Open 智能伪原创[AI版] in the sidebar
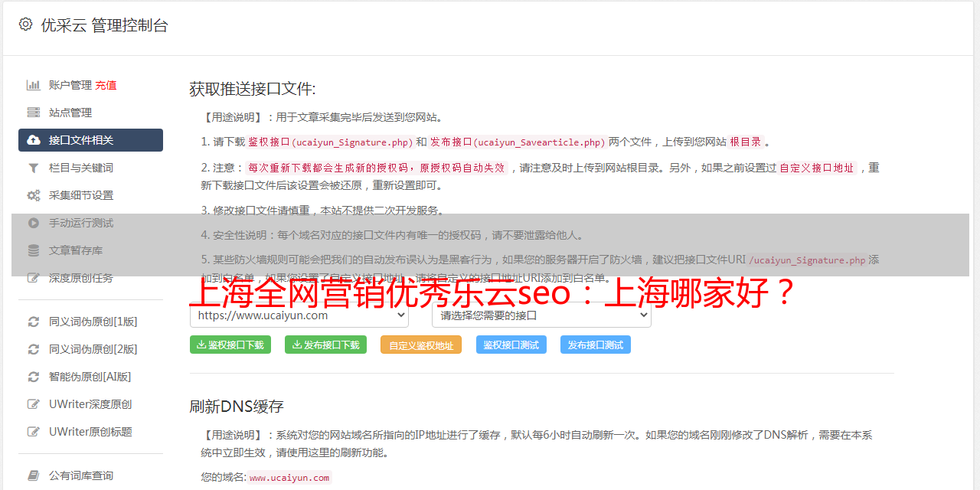Screen dimensions: 980x490 point(90,377)
